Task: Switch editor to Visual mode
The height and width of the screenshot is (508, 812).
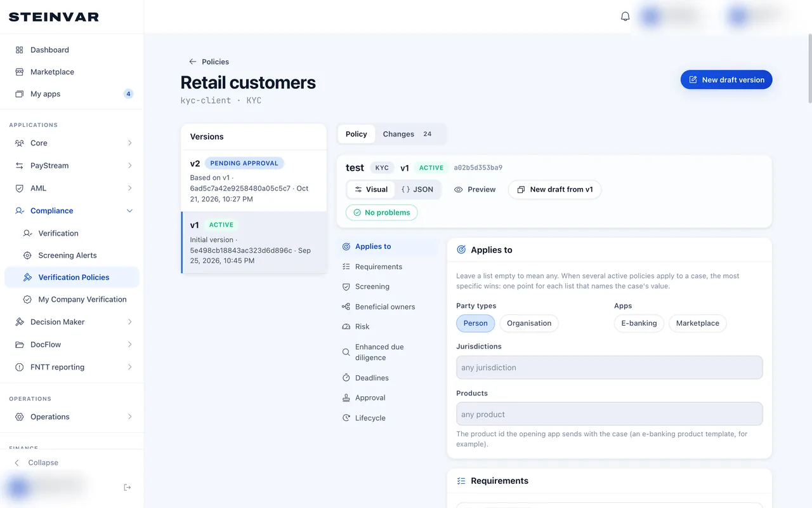Action: point(371,189)
